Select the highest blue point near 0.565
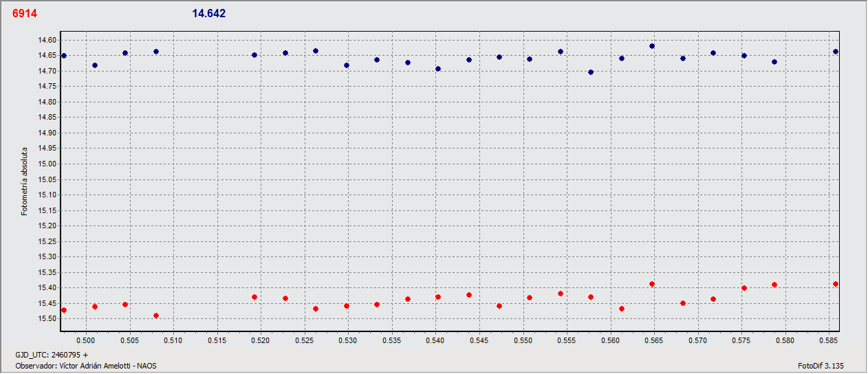 pyautogui.click(x=652, y=46)
